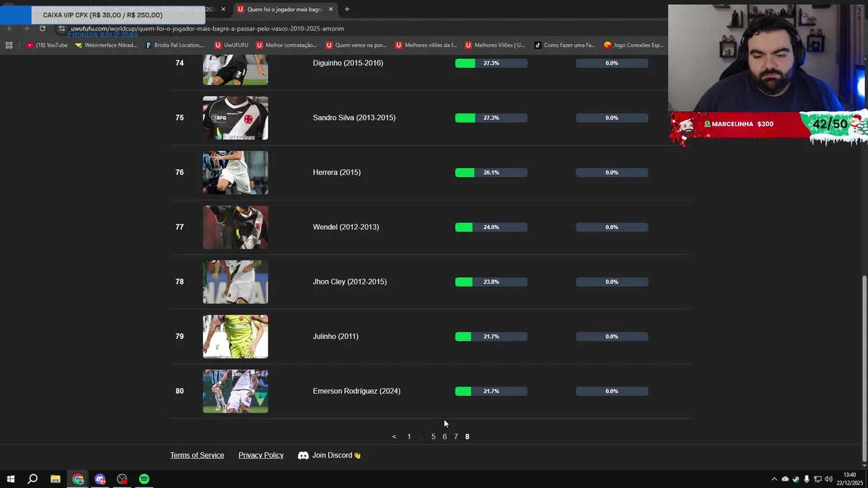Viewport: 868px width, 488px height.
Task: Click the name 'Julinho (2011)'
Action: [x=336, y=336]
